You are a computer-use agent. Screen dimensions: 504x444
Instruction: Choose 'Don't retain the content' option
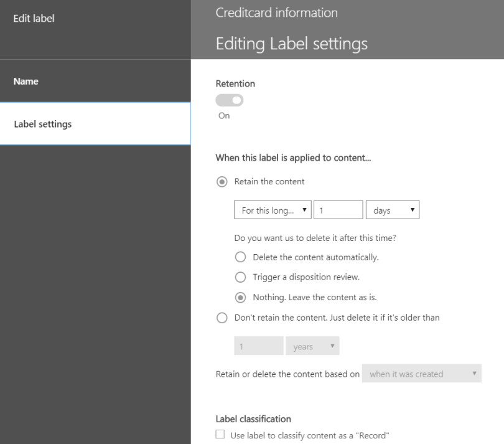pyautogui.click(x=222, y=318)
